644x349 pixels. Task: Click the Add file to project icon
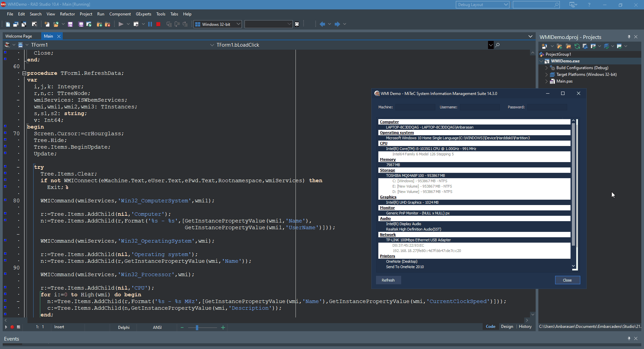99,24
